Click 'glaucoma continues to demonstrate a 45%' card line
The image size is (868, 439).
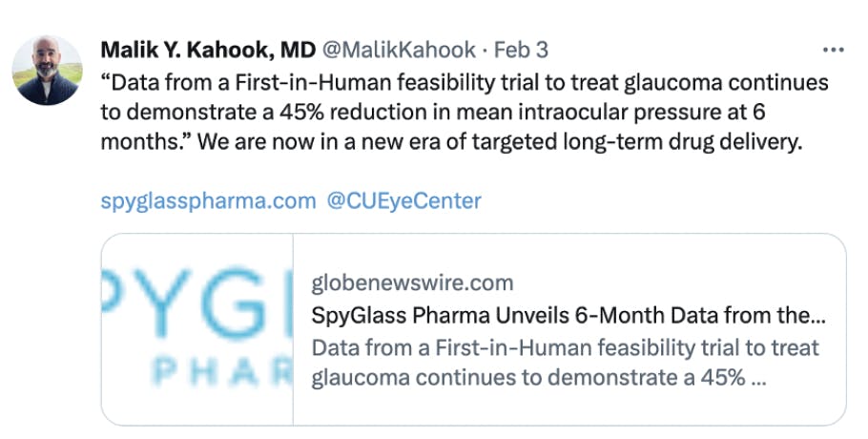pyautogui.click(x=539, y=378)
